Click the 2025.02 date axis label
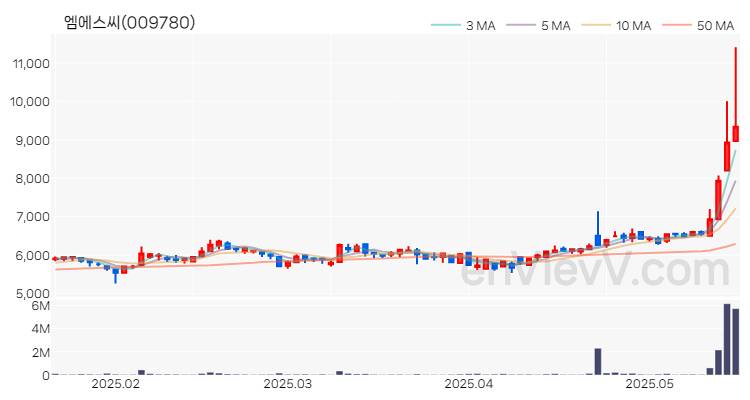This screenshot has height=400, width=750. pyautogui.click(x=115, y=384)
